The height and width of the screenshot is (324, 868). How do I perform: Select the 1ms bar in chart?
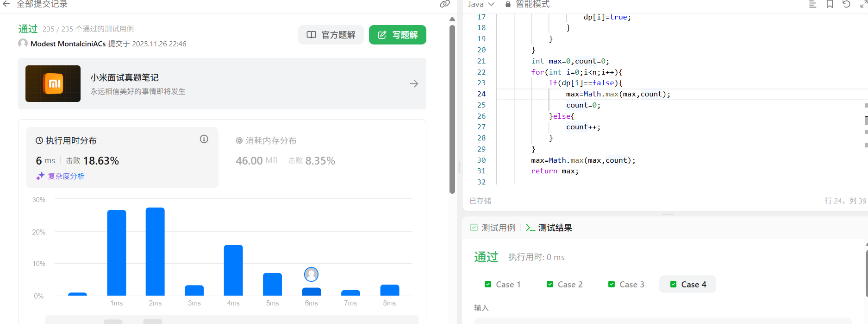click(117, 253)
